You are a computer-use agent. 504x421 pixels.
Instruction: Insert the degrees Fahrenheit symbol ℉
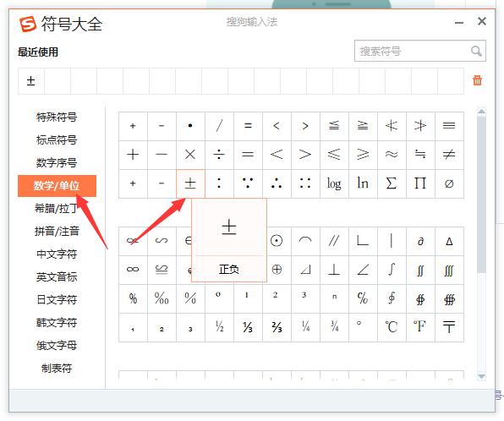(420, 327)
